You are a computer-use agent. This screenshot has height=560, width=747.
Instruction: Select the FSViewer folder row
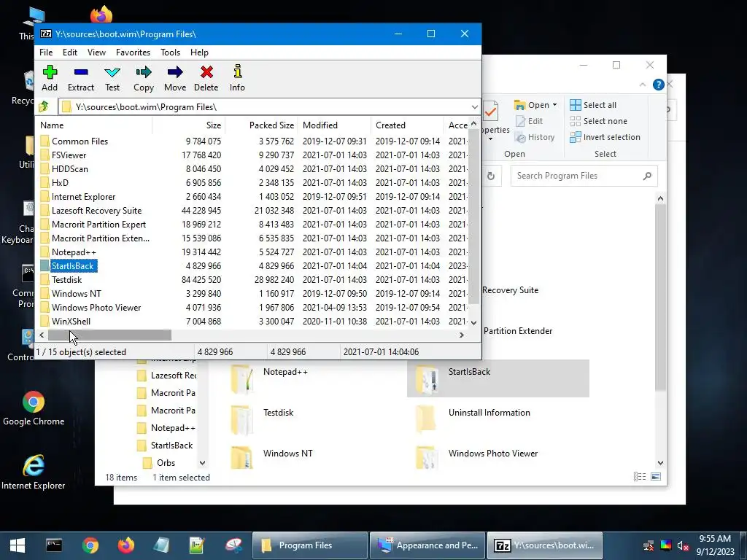252,155
